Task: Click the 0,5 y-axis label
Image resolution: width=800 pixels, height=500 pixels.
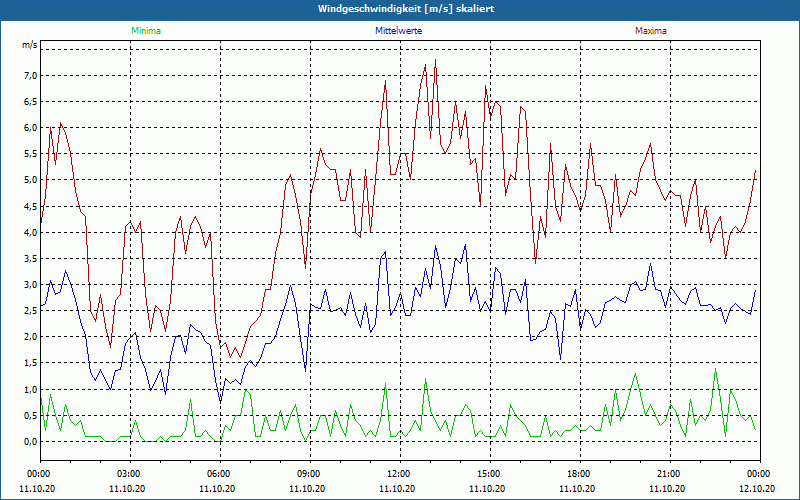Action: (30, 415)
